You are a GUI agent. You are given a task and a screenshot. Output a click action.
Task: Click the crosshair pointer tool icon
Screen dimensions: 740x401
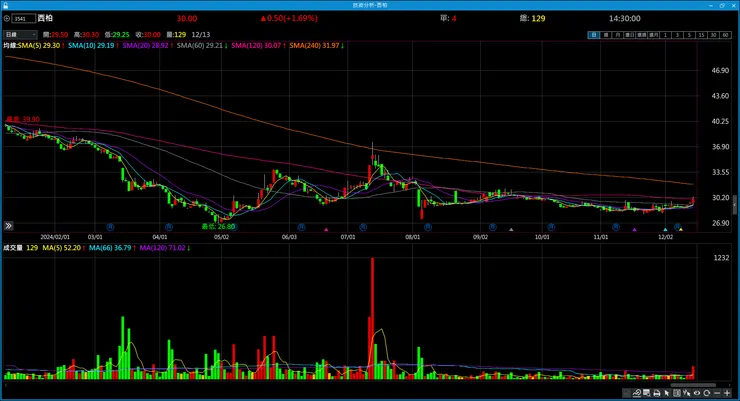pyautogui.click(x=687, y=393)
